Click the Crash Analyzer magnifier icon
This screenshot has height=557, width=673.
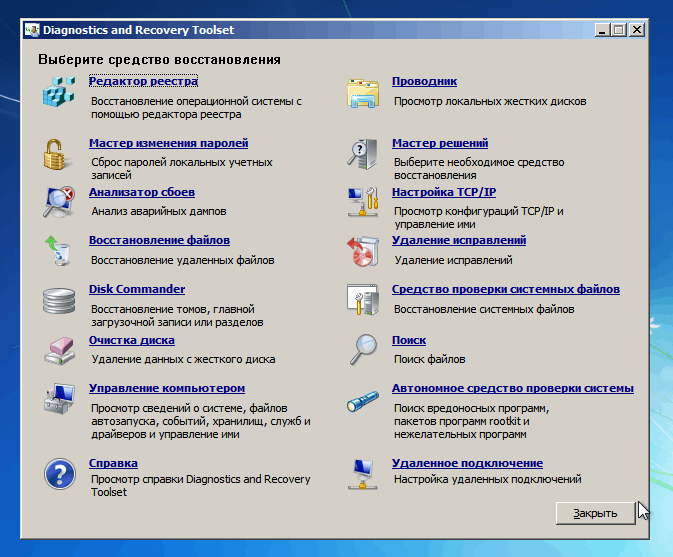click(59, 202)
